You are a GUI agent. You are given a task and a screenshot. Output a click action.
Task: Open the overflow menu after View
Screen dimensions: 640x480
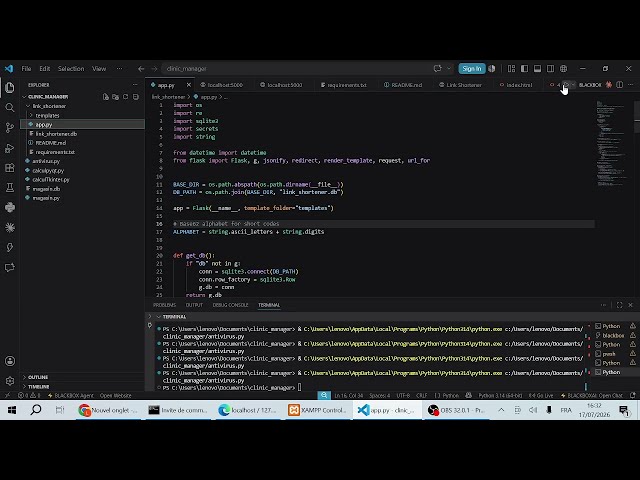pyautogui.click(x=119, y=69)
